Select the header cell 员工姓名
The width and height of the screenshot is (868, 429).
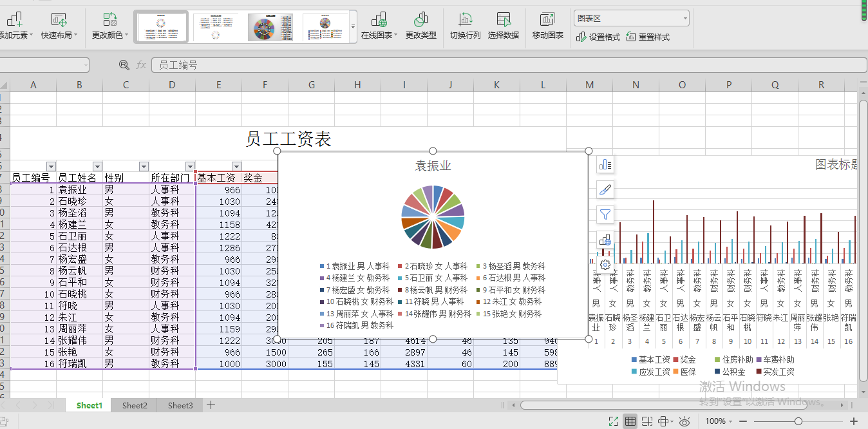pyautogui.click(x=79, y=178)
